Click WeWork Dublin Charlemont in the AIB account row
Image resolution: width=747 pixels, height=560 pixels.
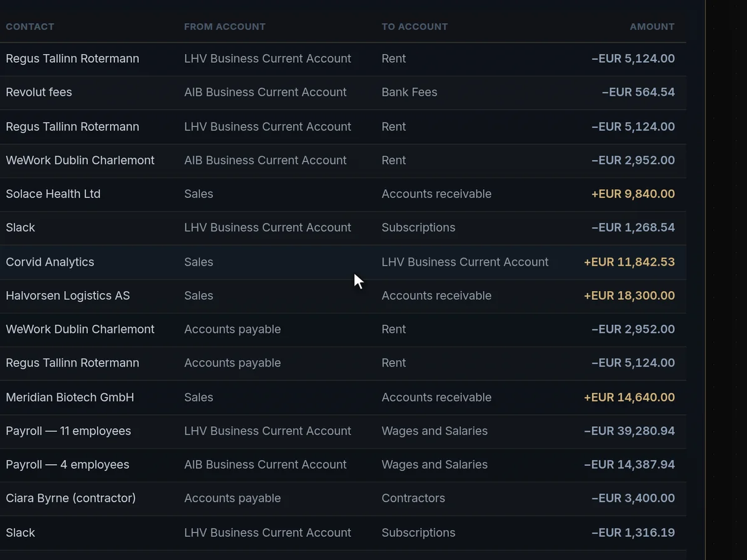[80, 160]
